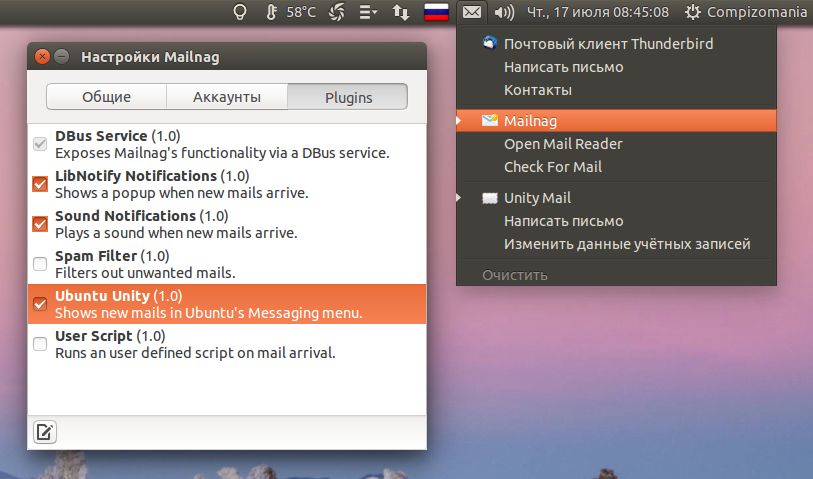
Task: Select the LibNotify Notifications plugin row
Action: click(227, 184)
